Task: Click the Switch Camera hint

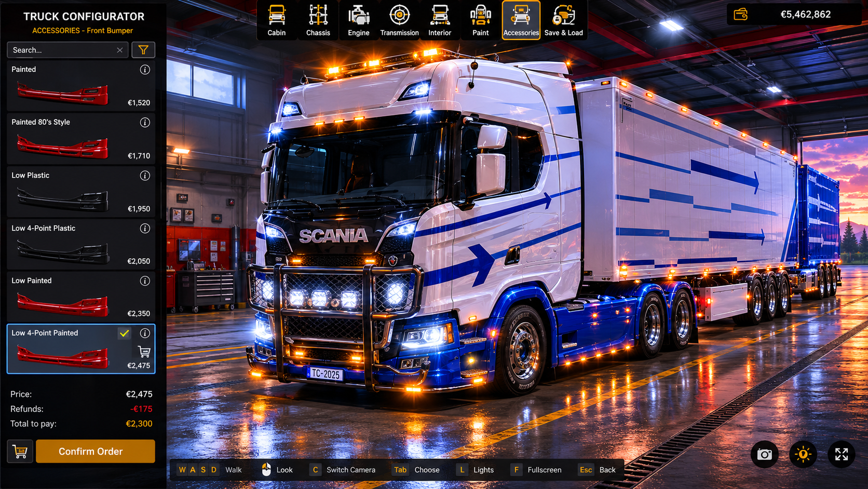Action: [343, 470]
